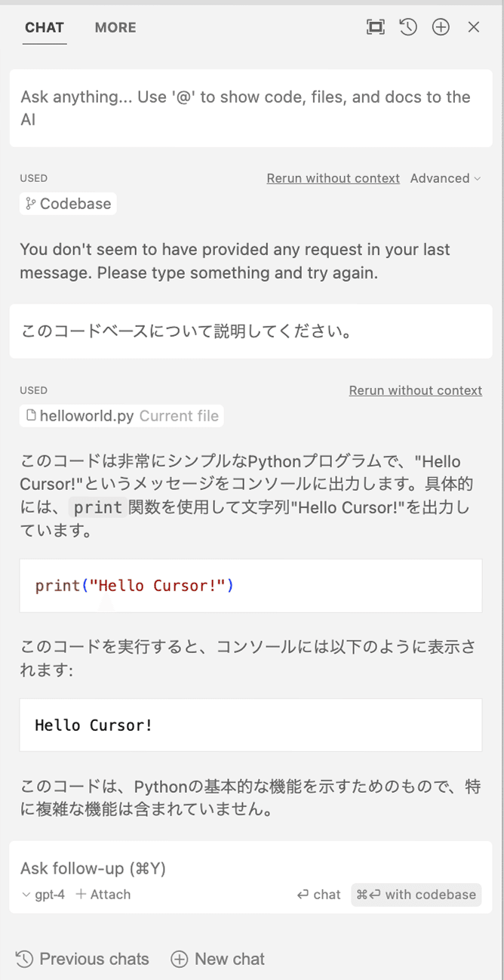504x980 pixels.
Task: Attach a file using + Attach
Action: click(103, 894)
